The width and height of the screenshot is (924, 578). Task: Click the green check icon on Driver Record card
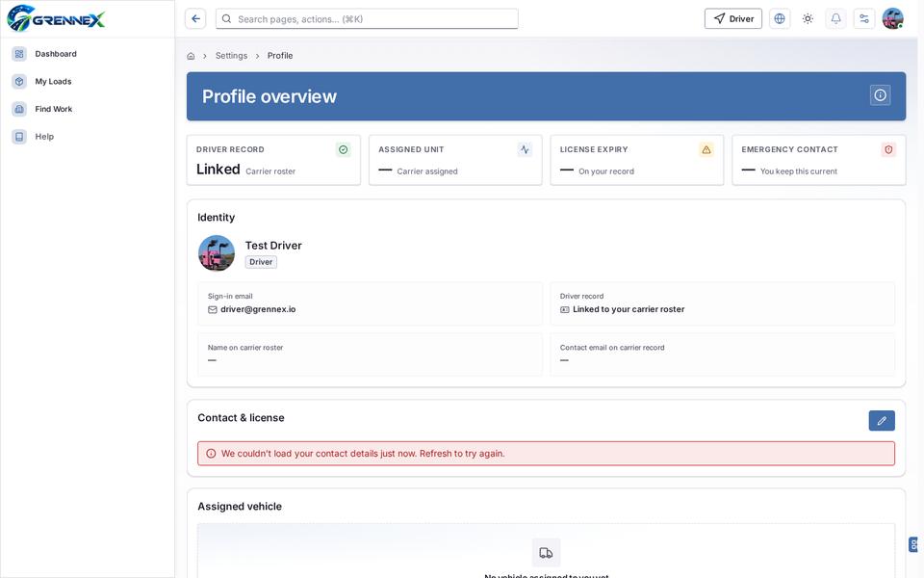tap(343, 150)
